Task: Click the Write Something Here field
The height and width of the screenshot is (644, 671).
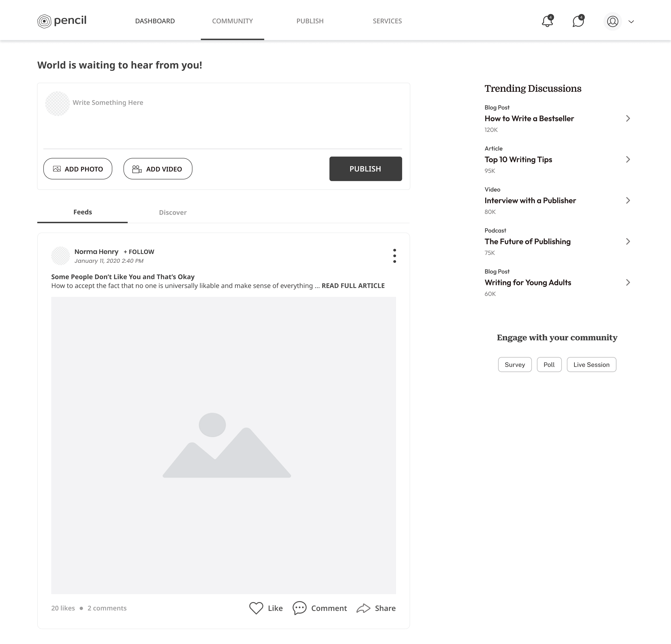Action: point(108,103)
